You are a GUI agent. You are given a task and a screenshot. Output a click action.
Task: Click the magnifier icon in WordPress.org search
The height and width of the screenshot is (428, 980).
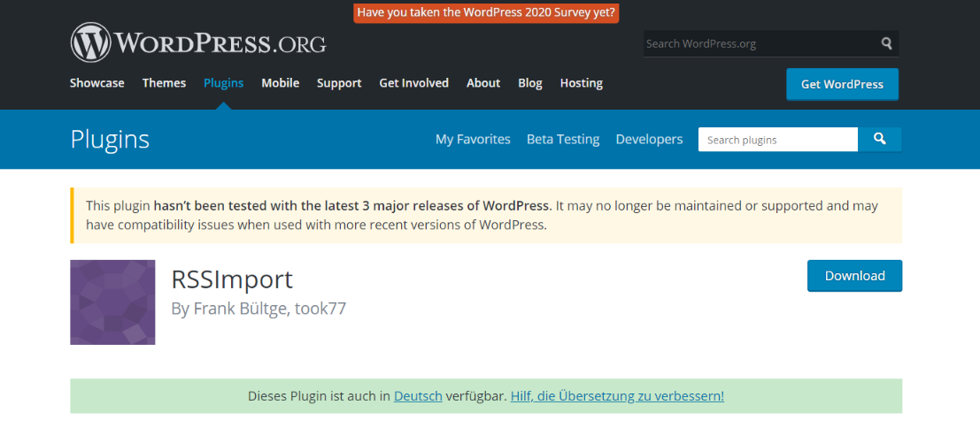click(886, 43)
